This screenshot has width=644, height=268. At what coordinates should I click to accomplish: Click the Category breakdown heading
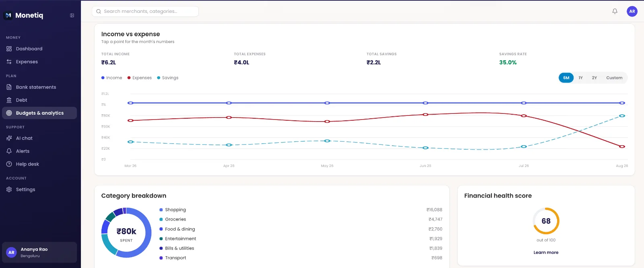tap(134, 196)
